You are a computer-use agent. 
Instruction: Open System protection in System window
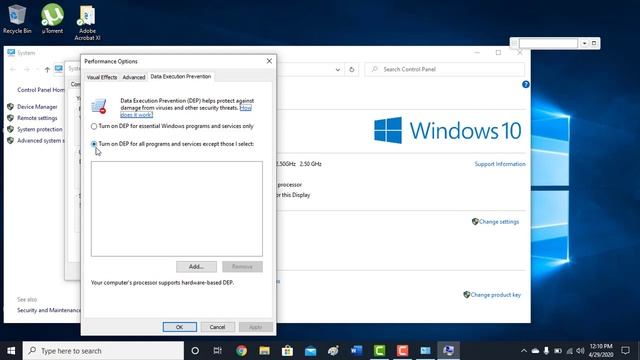point(40,129)
